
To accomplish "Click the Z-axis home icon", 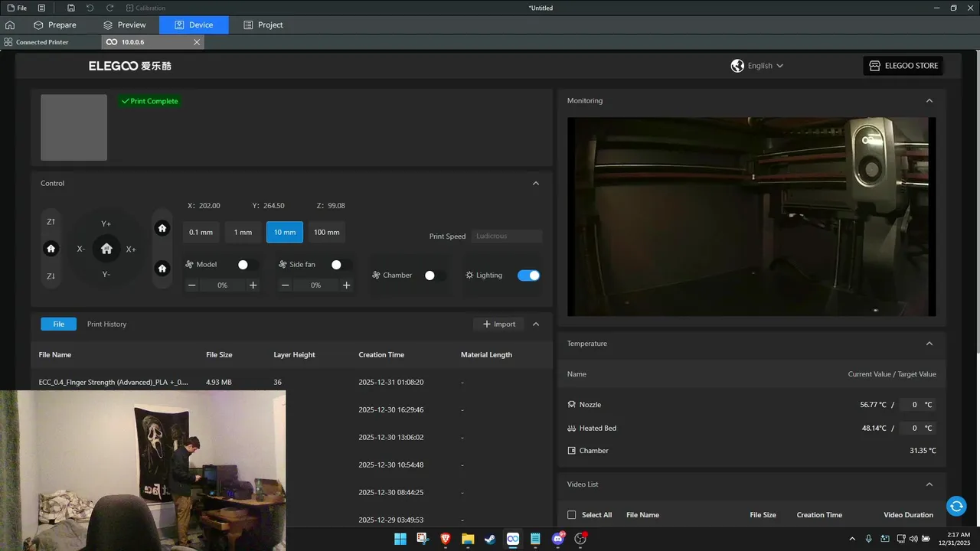I will click(51, 249).
